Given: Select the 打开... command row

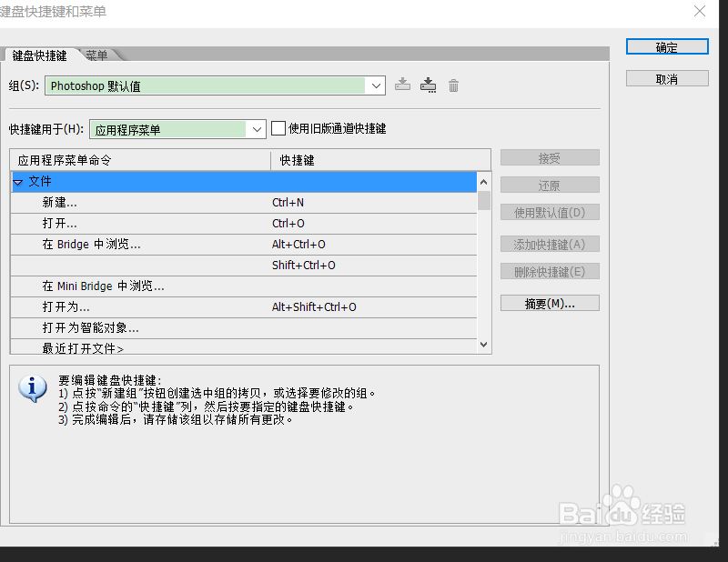Looking at the screenshot, I should pyautogui.click(x=244, y=224).
